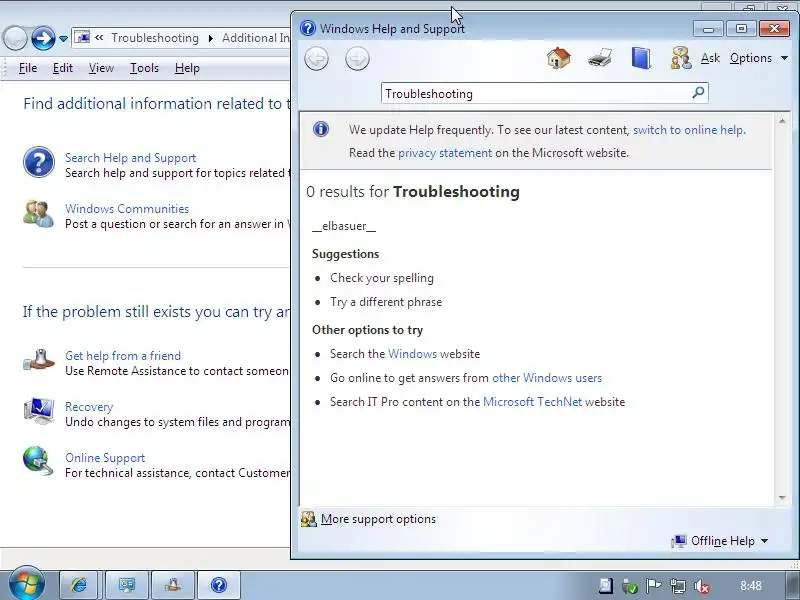800x600 pixels.
Task: Click the Ask button in Help toolbar
Action: [x=710, y=58]
